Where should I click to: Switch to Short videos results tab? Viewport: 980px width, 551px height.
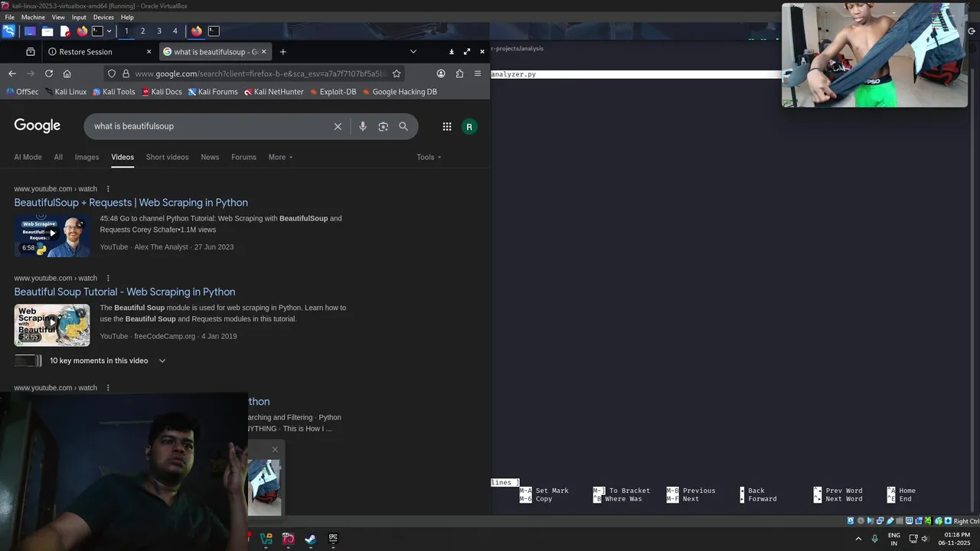[x=167, y=157]
